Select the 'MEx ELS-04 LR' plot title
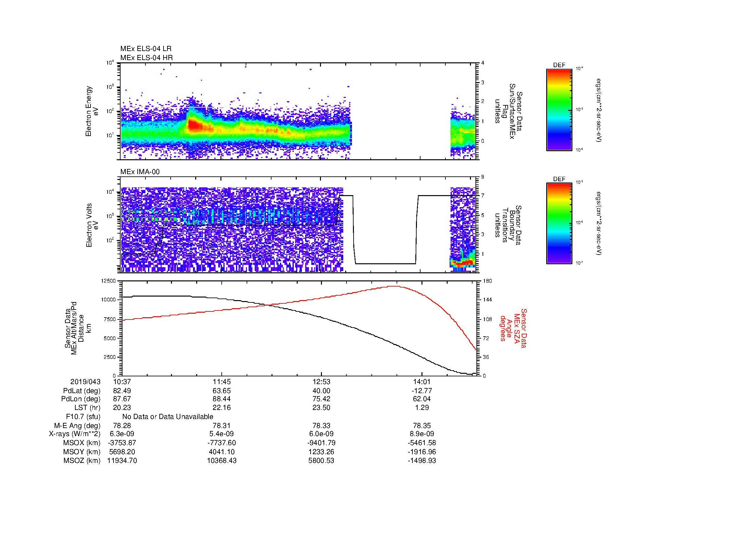Viewport: 756px width, 534px height. pyautogui.click(x=146, y=49)
